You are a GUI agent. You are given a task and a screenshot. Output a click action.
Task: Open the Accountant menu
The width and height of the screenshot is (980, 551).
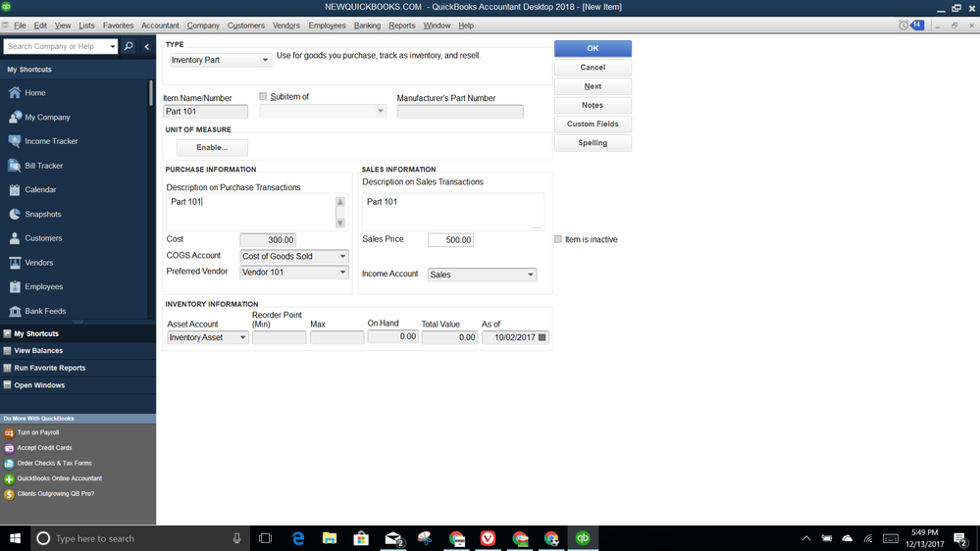click(x=160, y=25)
